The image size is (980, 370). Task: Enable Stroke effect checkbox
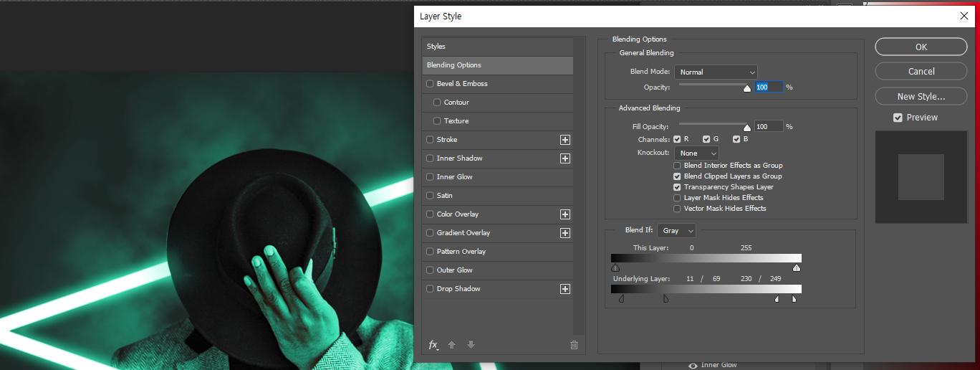pos(430,140)
